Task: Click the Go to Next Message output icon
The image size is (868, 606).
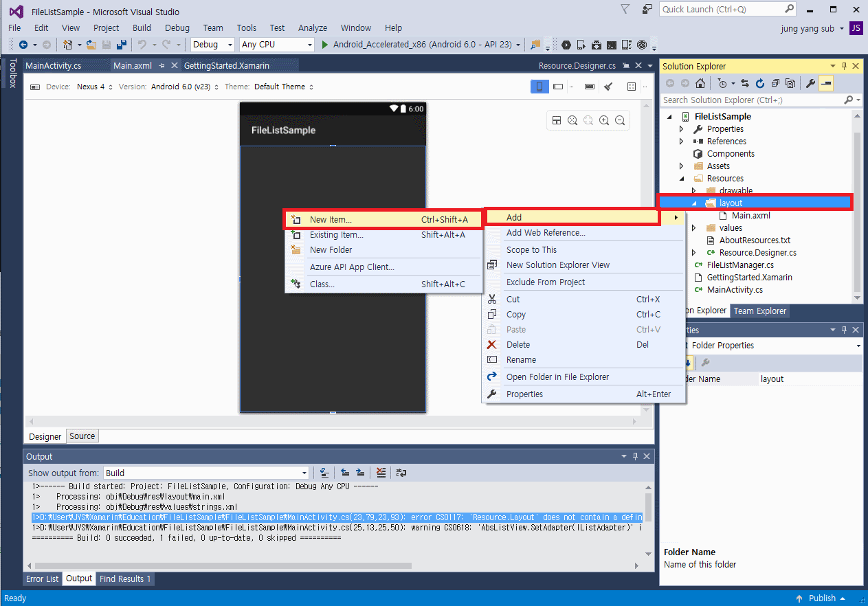Action: tap(360, 473)
